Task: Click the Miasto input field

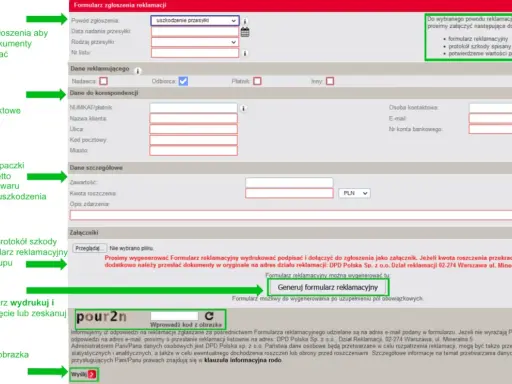Action: click(193, 150)
